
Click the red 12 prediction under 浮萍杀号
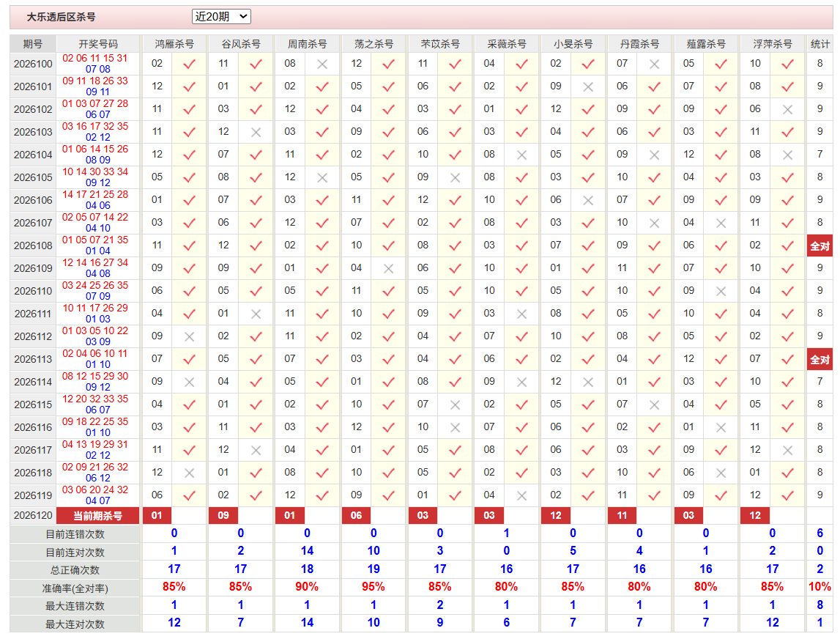pyautogui.click(x=755, y=516)
